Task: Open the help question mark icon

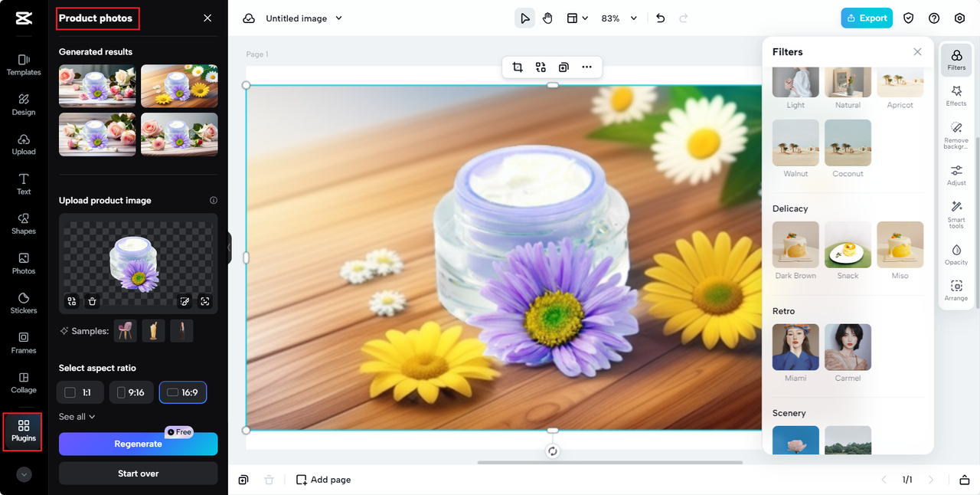Action: [934, 18]
